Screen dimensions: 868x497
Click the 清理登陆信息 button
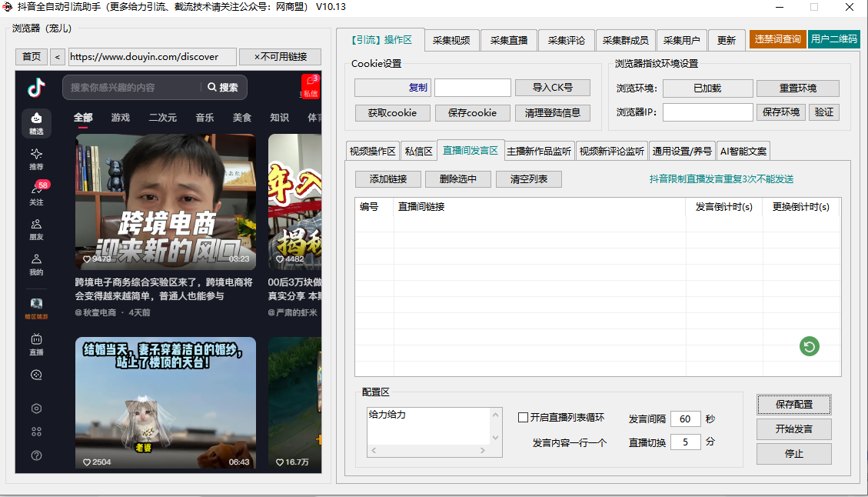(553, 112)
